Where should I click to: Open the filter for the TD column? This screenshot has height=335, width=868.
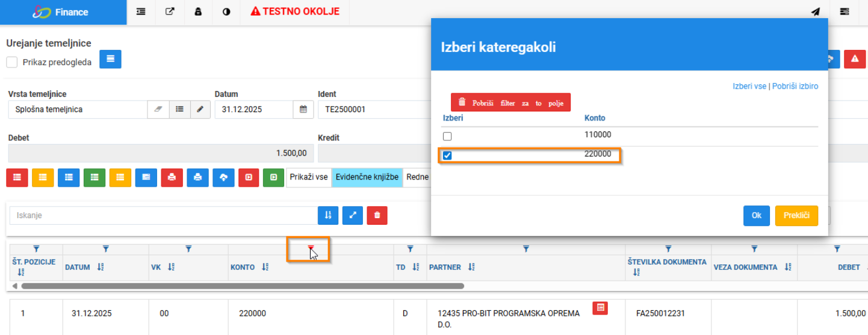click(410, 248)
